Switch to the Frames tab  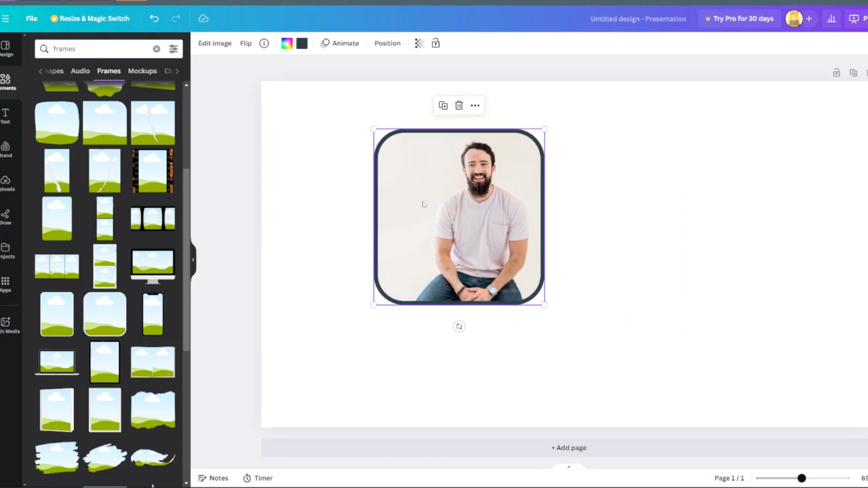(x=108, y=70)
